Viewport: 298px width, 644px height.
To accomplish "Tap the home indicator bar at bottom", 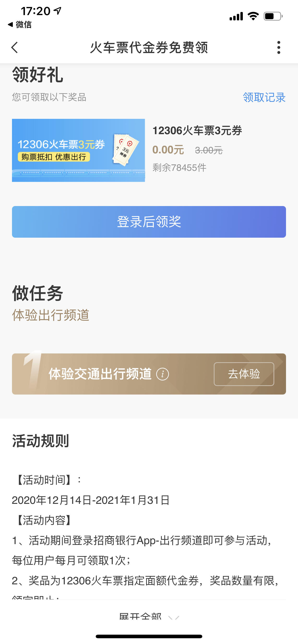I will [149, 636].
